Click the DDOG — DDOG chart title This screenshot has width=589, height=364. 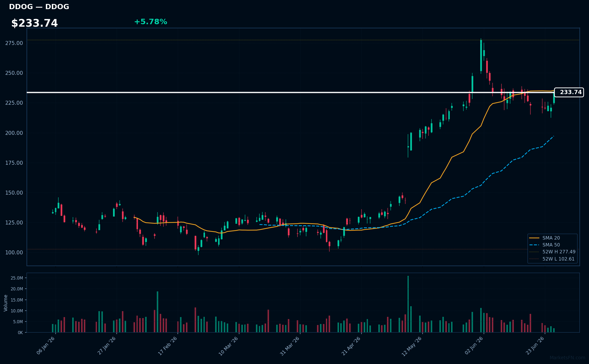coord(39,7)
